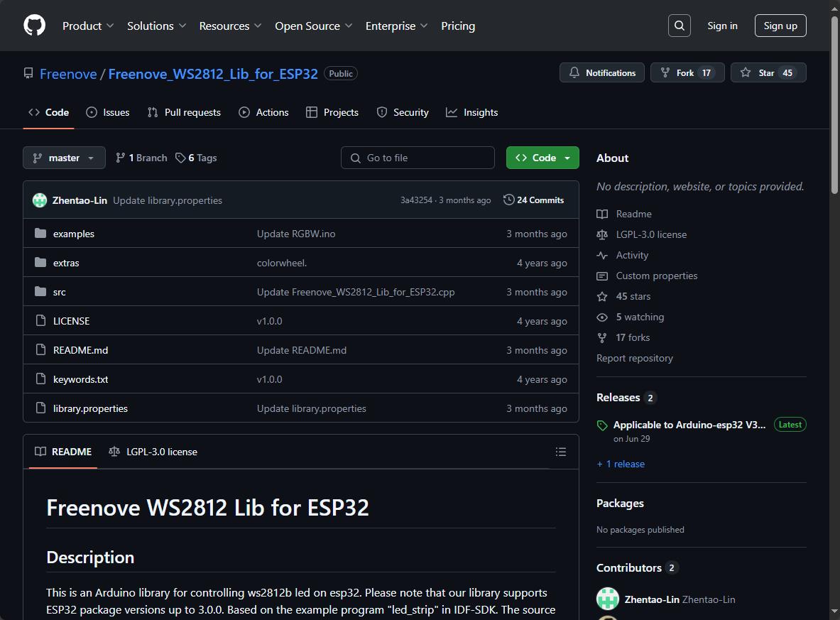The width and height of the screenshot is (840, 620).
Task: Click Zhentao-Lin contributor avatar
Action: point(608,599)
